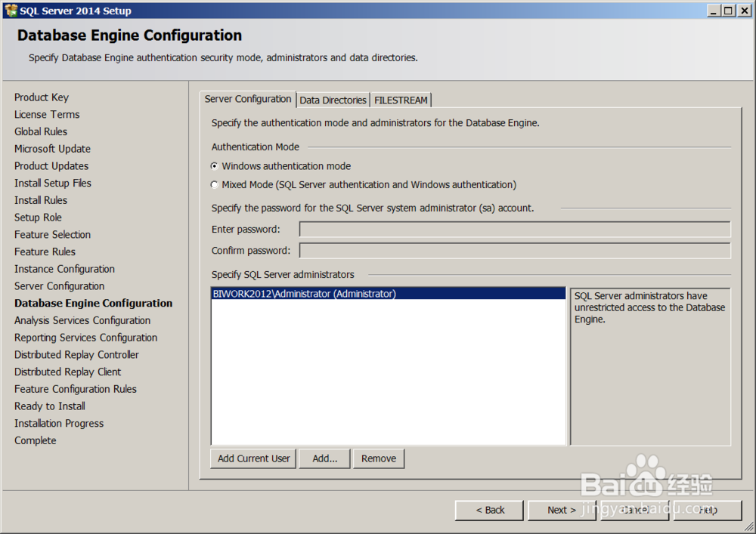The image size is (756, 534).
Task: Click Product Key step in sidebar
Action: point(42,97)
